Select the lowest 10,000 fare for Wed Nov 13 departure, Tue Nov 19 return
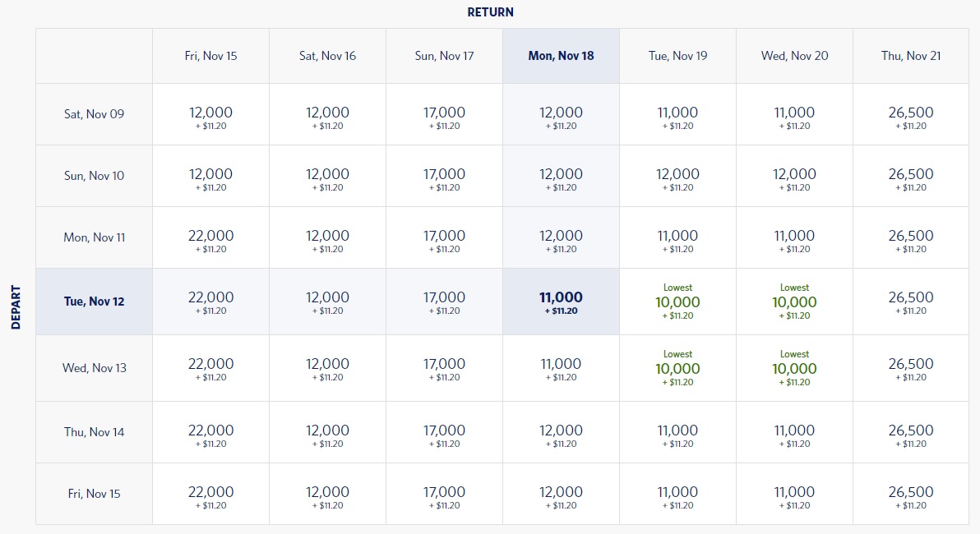The image size is (980, 534). (x=677, y=369)
